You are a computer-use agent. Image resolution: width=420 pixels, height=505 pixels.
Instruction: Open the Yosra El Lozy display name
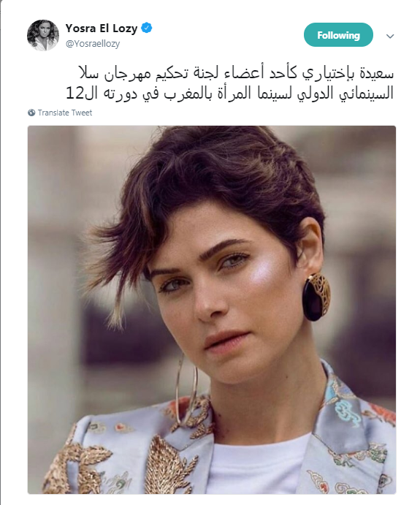point(102,29)
